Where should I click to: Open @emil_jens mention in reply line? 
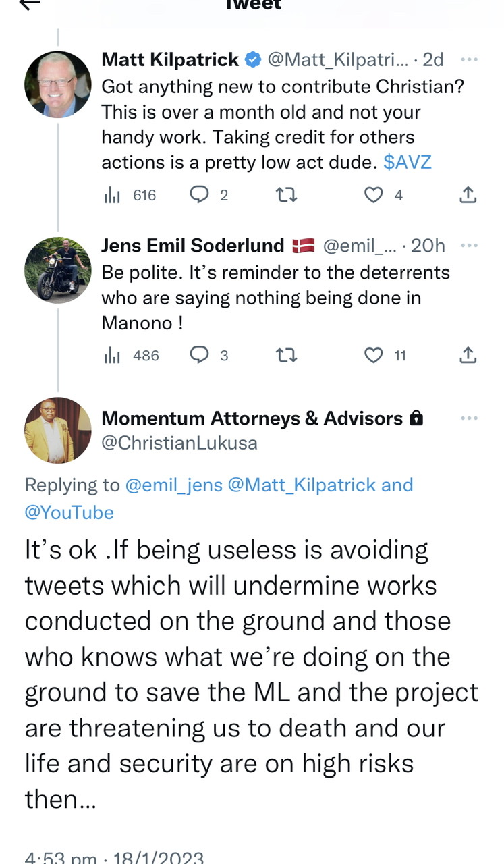pos(173,485)
